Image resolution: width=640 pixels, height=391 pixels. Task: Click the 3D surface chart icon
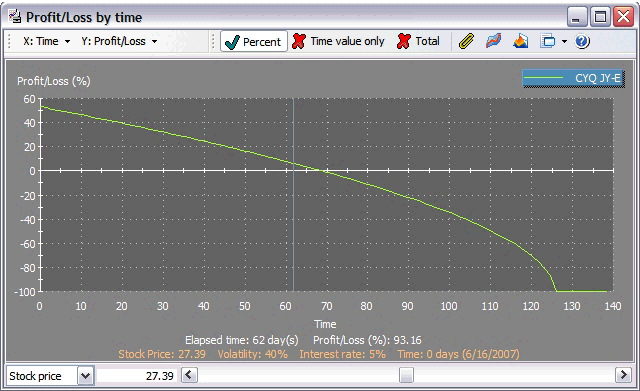[x=520, y=41]
